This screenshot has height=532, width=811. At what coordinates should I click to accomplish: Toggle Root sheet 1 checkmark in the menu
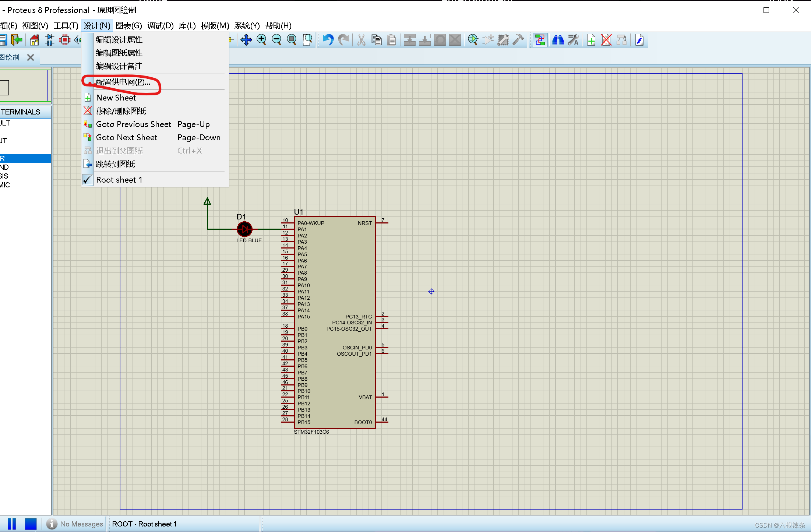(x=119, y=180)
